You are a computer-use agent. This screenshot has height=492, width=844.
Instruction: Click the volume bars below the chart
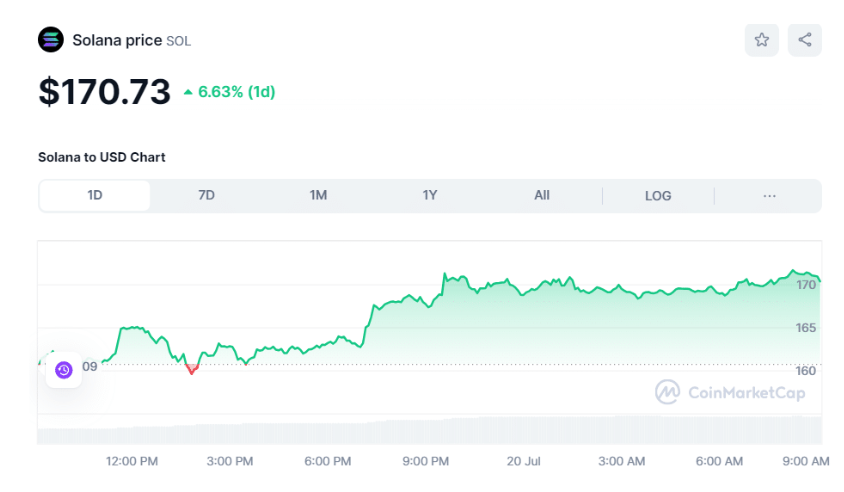pos(430,431)
